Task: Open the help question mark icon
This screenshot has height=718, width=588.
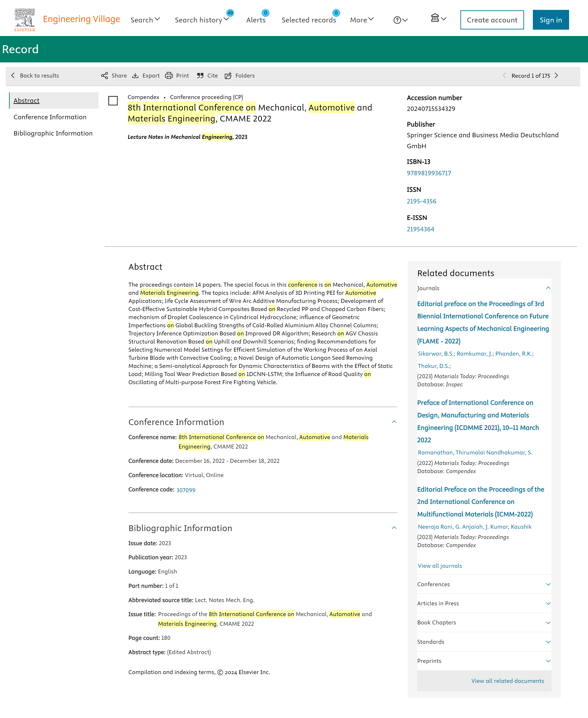Action: point(397,20)
